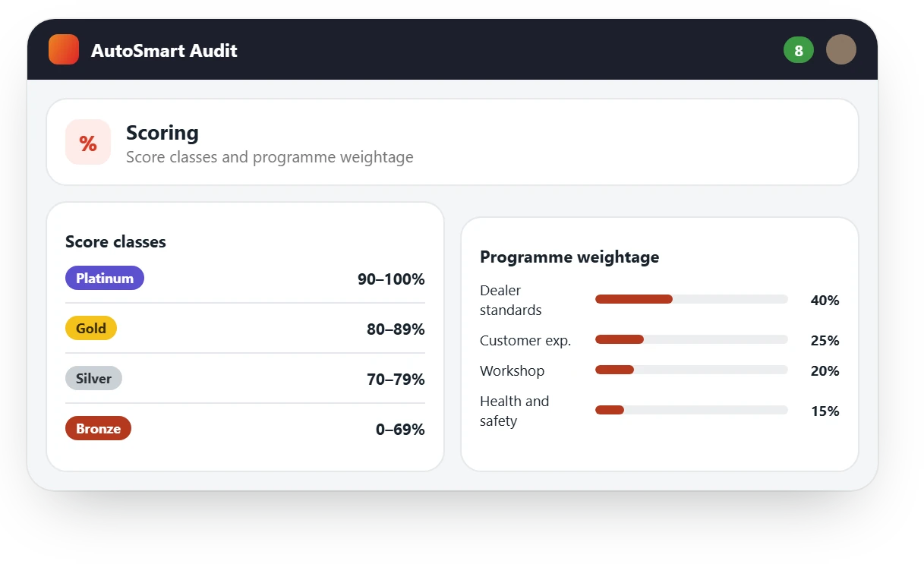The height and width of the screenshot is (564, 924).
Task: Click the Customer exp. label
Action: pos(525,341)
